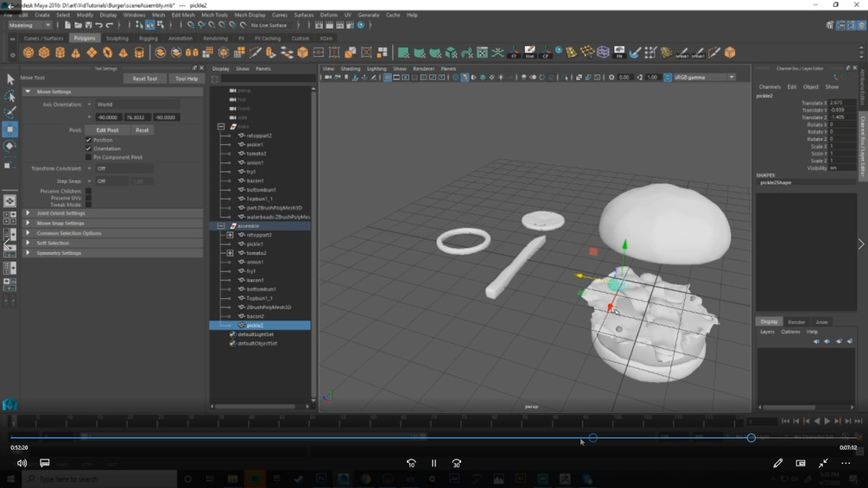Choose the Rotate tool in toolbox
This screenshot has width=868, height=488.
tap(10, 147)
